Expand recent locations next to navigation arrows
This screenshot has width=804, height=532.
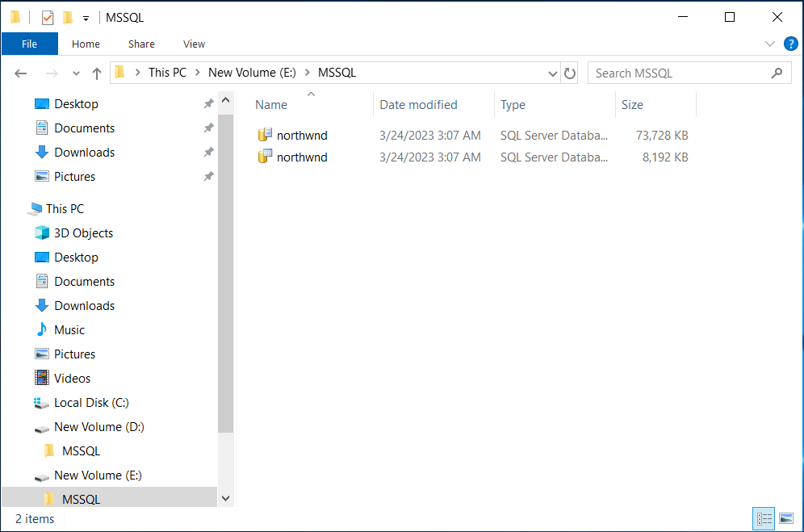[x=75, y=73]
